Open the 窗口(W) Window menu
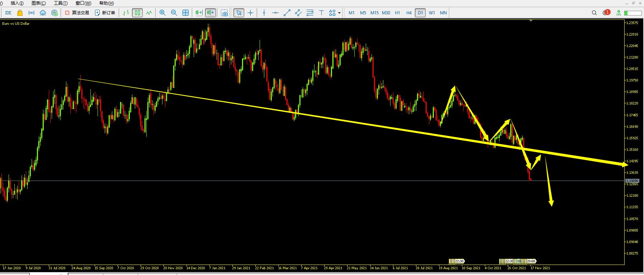The height and width of the screenshot is (275, 644). click(84, 3)
